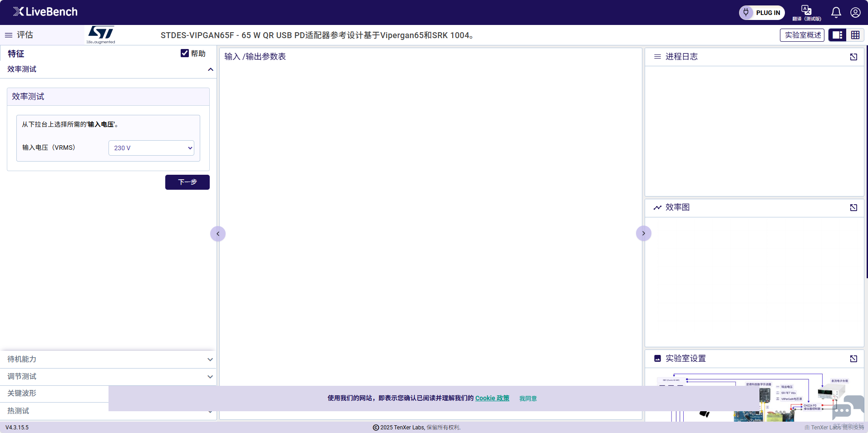This screenshot has width=868, height=433.
Task: Collapse the left panel with arrow
Action: [218, 234]
